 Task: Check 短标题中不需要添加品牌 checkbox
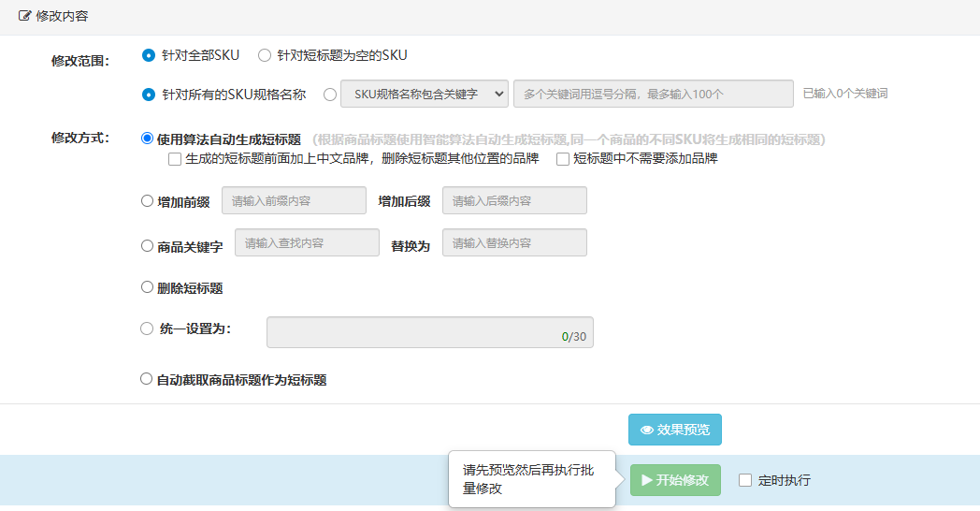pos(563,159)
